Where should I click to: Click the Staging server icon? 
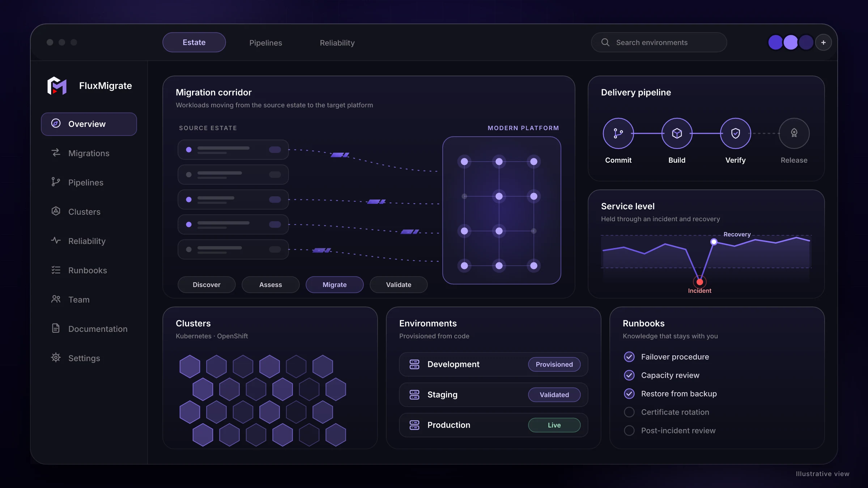point(414,395)
